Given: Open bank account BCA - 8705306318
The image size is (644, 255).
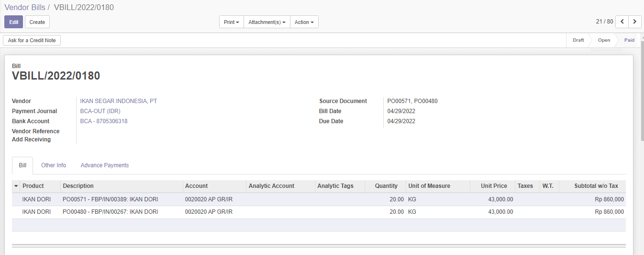Looking at the screenshot, I should click(x=104, y=121).
